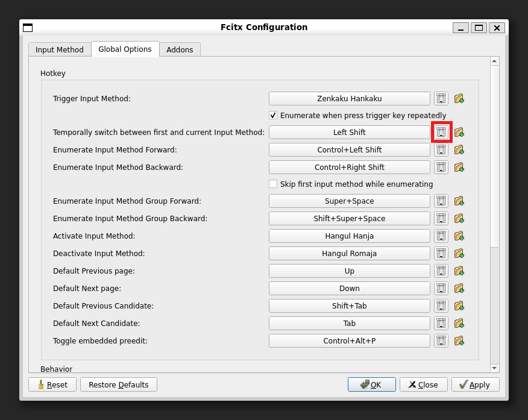Screen dimensions: 528x420
Task: Rebind the Down next page hotkey
Action: coord(349,289)
